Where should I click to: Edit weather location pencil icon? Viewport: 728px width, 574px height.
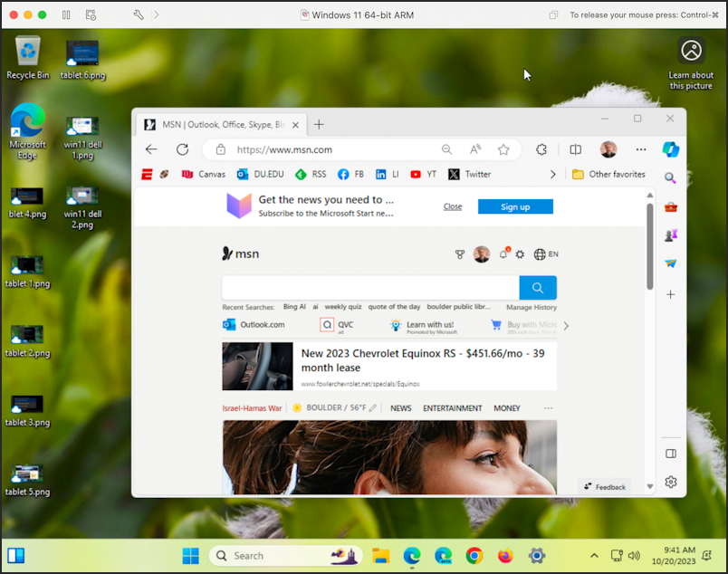(373, 408)
